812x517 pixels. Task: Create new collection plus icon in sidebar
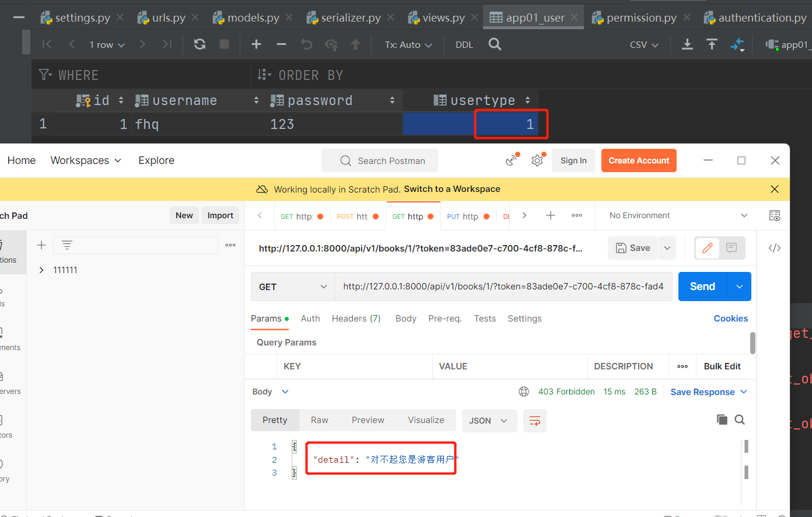(x=41, y=245)
